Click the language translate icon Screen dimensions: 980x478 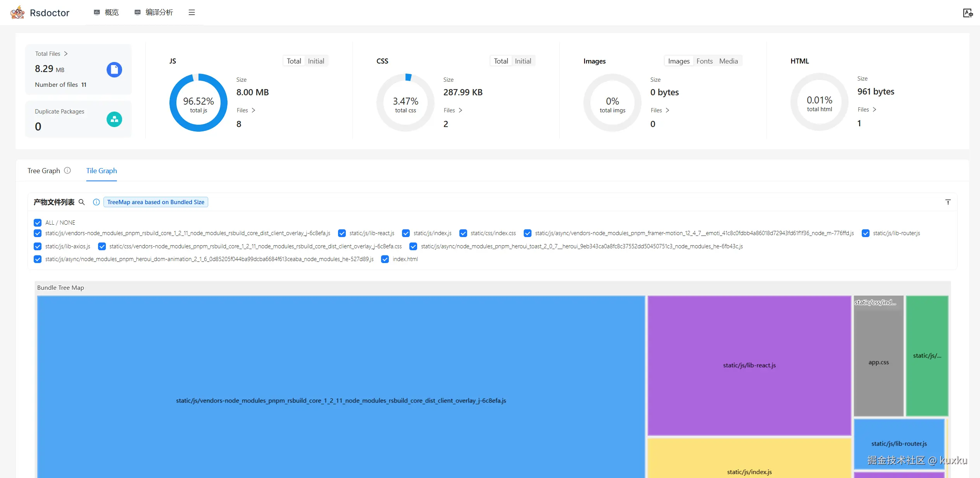968,13
